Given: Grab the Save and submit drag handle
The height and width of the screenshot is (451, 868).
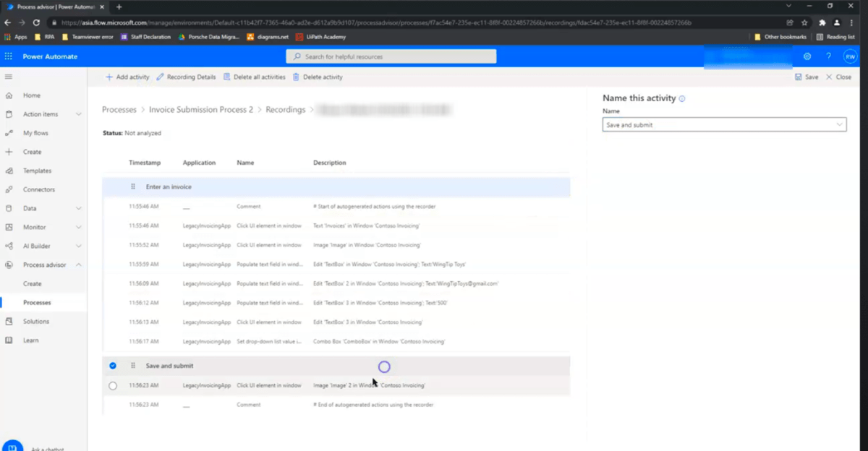Looking at the screenshot, I should 133,366.
